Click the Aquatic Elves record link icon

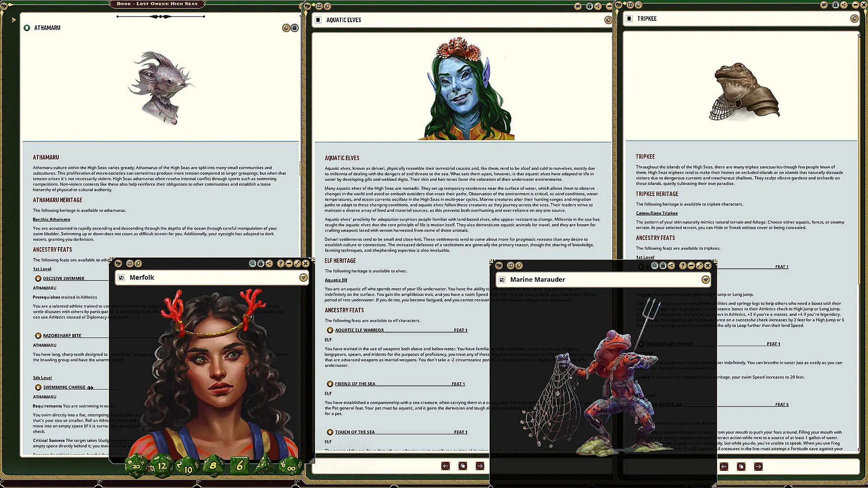tap(318, 20)
